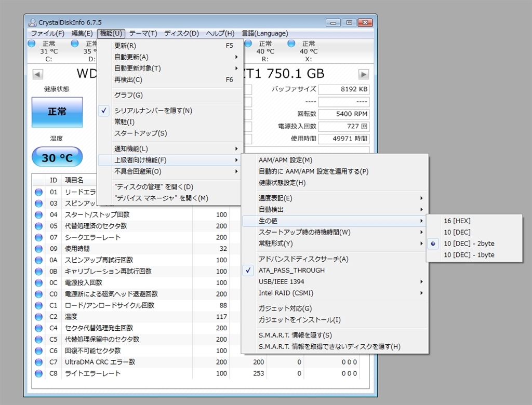
Task: Click the 使用時間 49971 時間 field
Action: pos(344,139)
